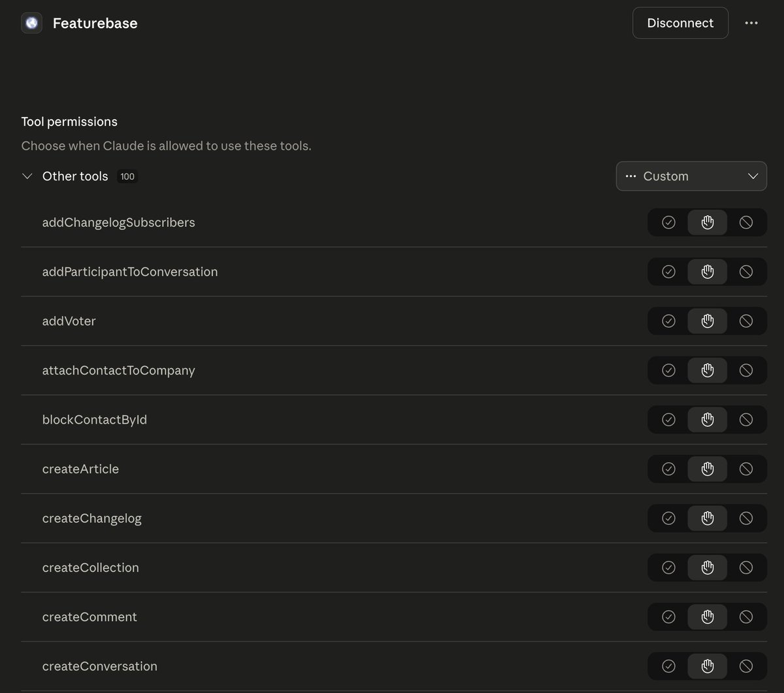The height and width of the screenshot is (693, 784).
Task: Click the createConversation tool name
Action: coord(100,666)
